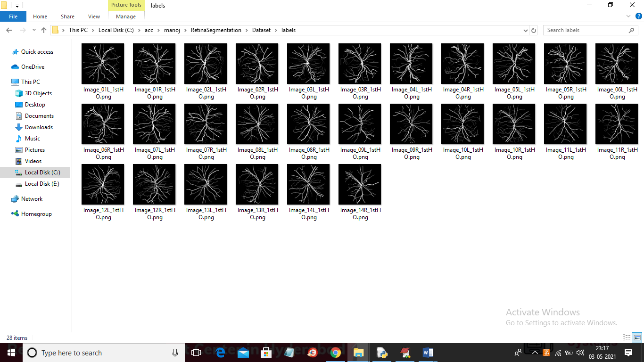Click the Back navigation arrow
644x362 pixels.
tap(8, 30)
